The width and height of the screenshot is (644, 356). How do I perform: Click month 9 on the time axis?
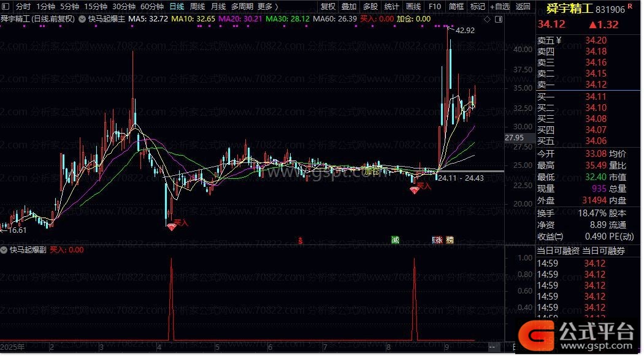tap(447, 347)
